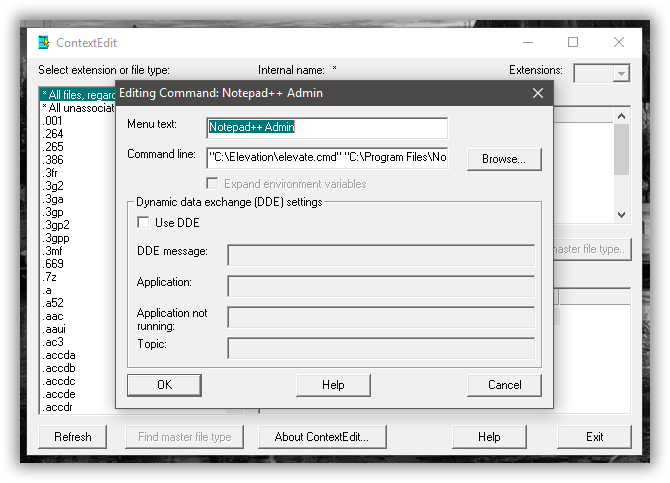670x483 pixels.
Task: Click scroll down arrow in right list
Action: tap(622, 215)
